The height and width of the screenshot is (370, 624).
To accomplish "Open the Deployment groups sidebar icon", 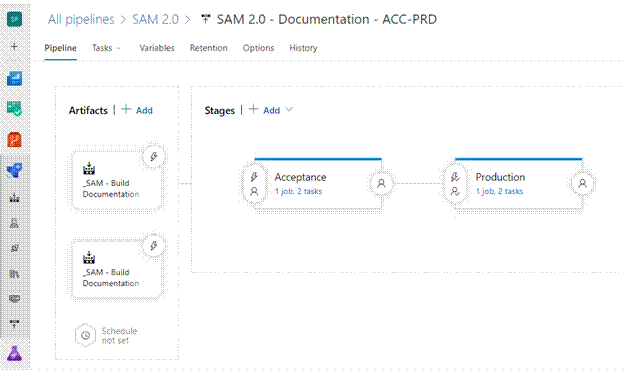I will point(15,323).
